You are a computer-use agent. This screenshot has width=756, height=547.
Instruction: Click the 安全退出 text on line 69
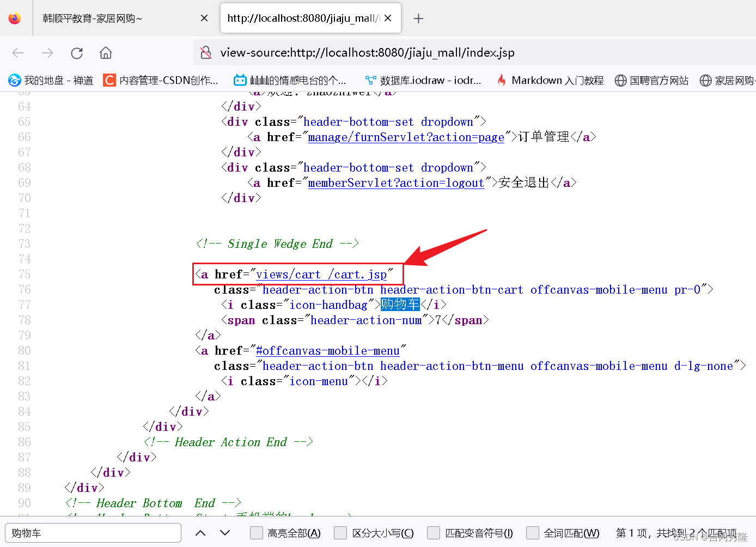click(524, 183)
